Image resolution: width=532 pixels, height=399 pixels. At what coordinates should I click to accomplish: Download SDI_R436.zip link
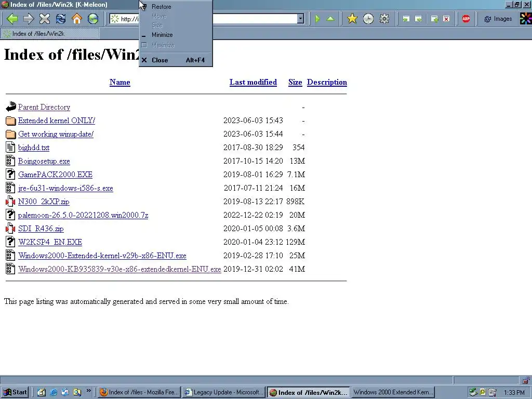pyautogui.click(x=41, y=229)
